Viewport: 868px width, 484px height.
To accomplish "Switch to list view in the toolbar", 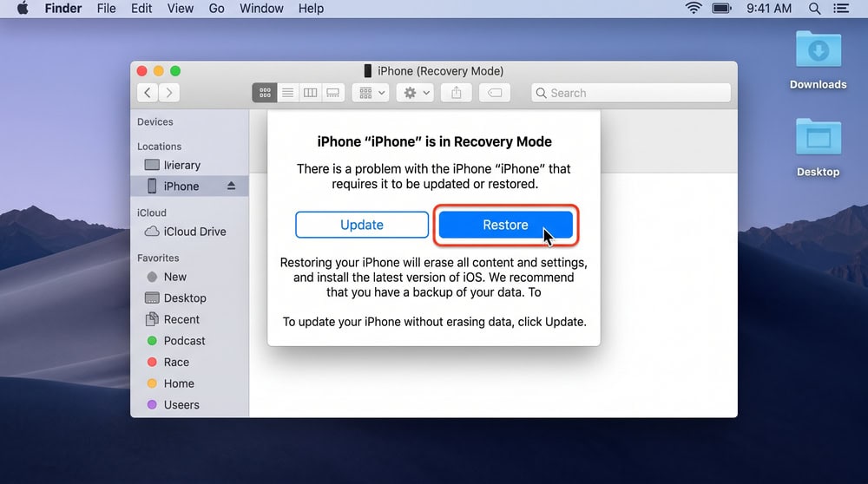I will point(287,93).
